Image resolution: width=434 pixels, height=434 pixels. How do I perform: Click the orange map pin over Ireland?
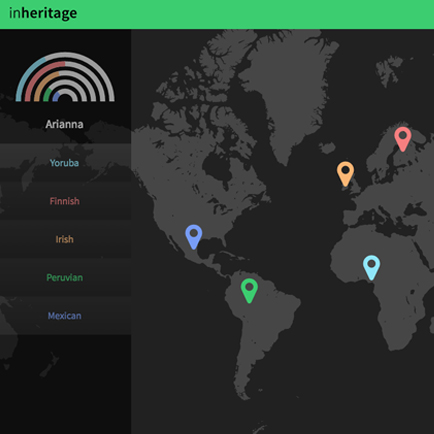pos(345,174)
